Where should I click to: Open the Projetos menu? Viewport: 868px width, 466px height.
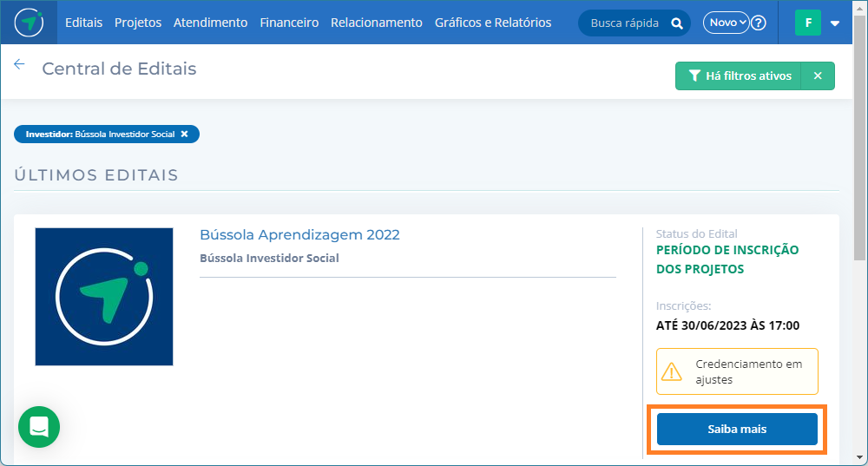click(138, 23)
